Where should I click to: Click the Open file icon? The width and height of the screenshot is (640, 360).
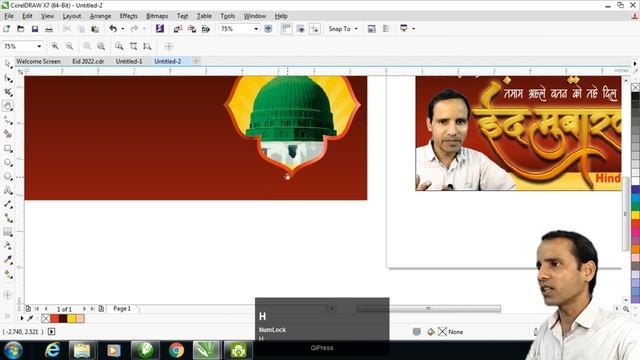click(x=20, y=29)
